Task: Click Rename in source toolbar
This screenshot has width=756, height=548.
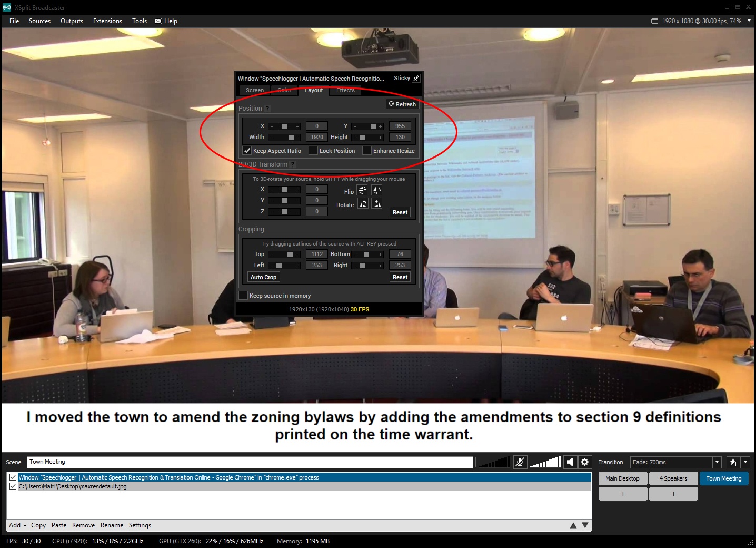Action: (x=112, y=525)
